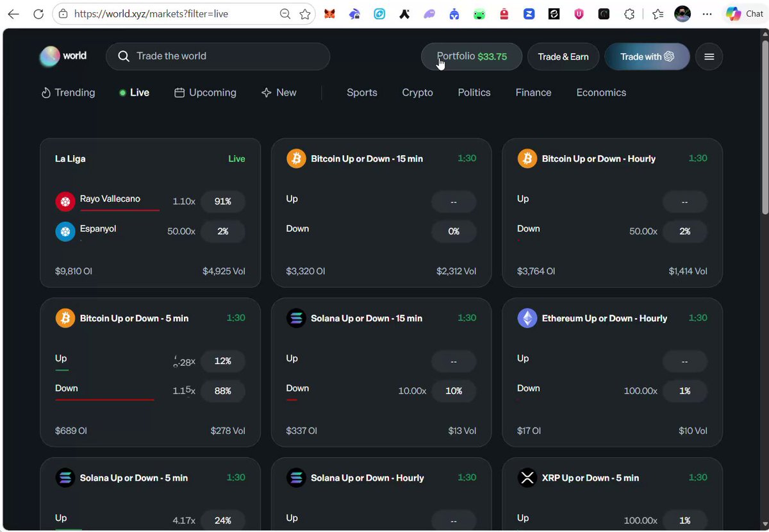Choose Down 10% on Solana 15 min
Screen dimensions: 769x532
(454, 391)
